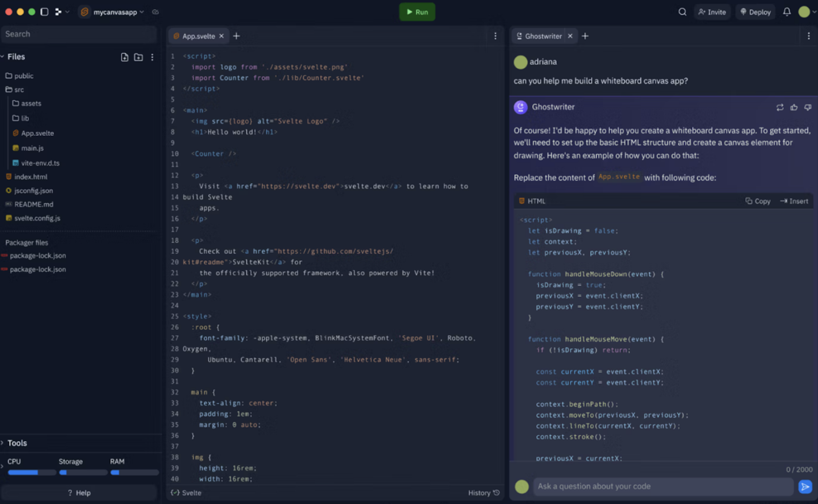
Task: Open notifications bell
Action: [x=787, y=12]
